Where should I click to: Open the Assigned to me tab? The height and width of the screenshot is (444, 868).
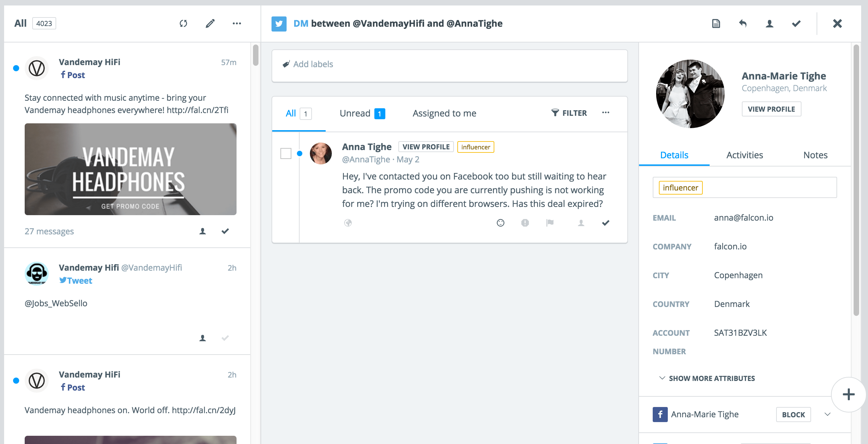point(444,113)
